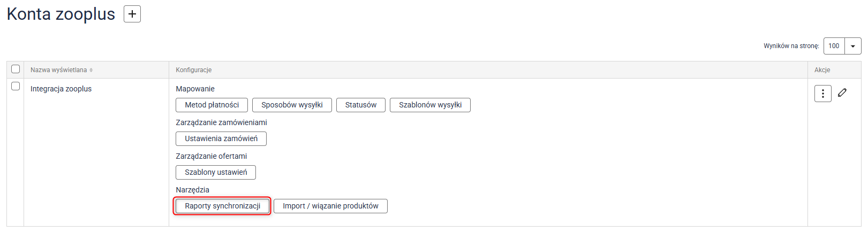
Task: Click the plus icon to add zooplus account
Action: [132, 14]
